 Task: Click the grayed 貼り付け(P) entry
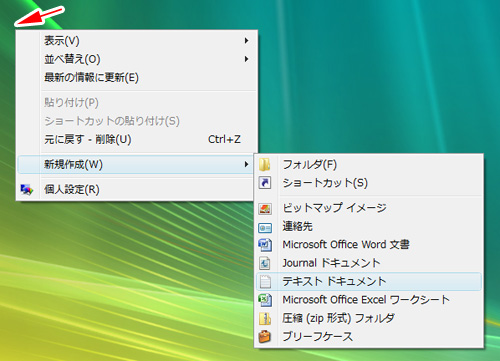pyautogui.click(x=137, y=102)
